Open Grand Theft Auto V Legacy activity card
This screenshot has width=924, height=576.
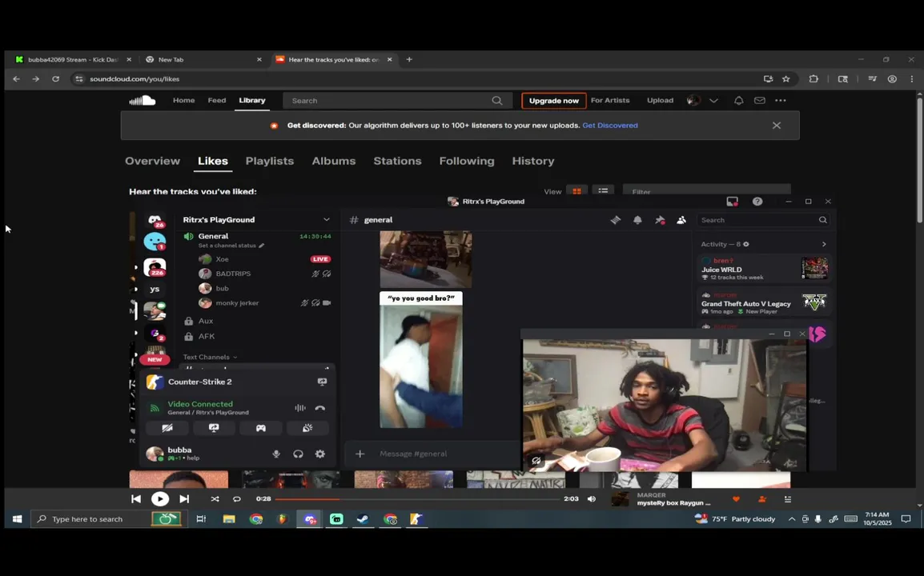coord(764,303)
